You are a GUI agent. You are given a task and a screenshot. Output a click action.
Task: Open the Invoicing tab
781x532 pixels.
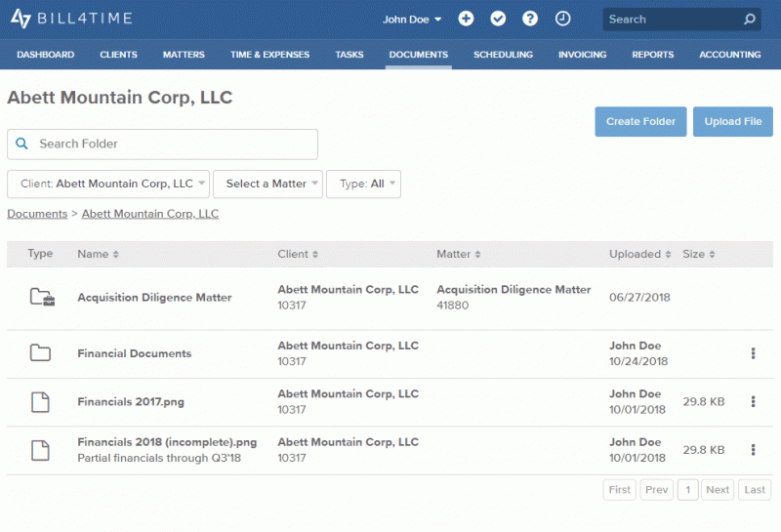582,55
